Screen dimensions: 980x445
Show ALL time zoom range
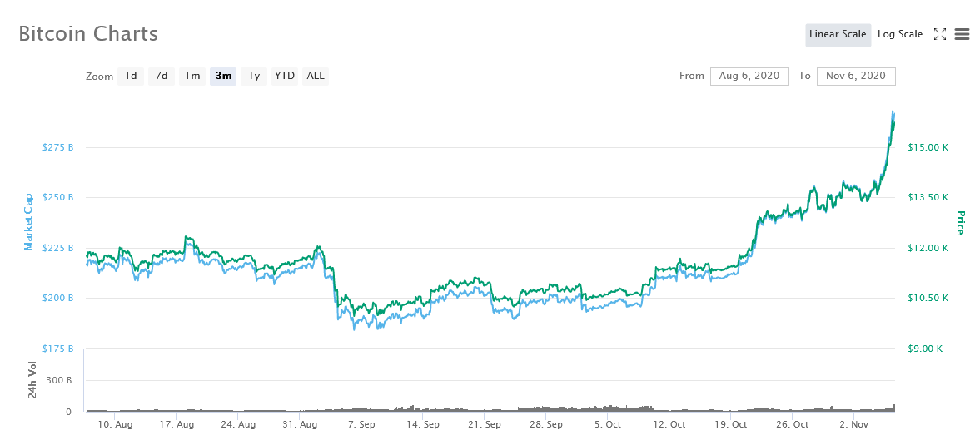click(x=316, y=76)
